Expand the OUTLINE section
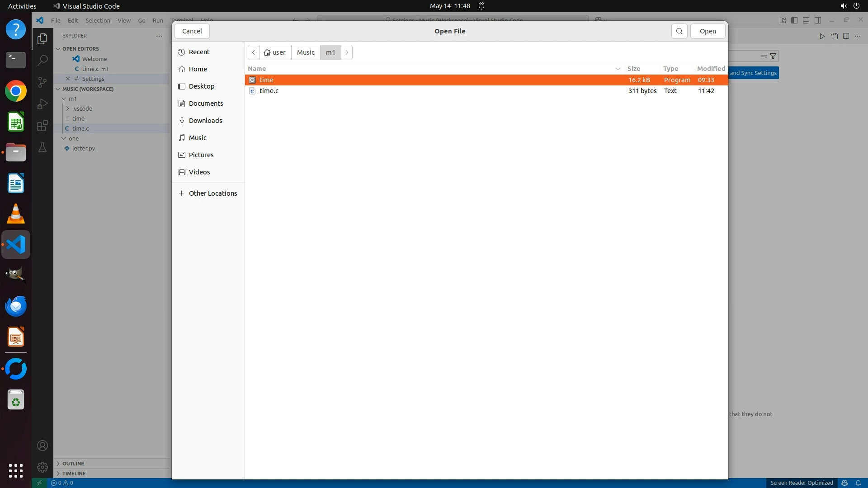Screen dimensions: 868x488 click(x=73, y=463)
